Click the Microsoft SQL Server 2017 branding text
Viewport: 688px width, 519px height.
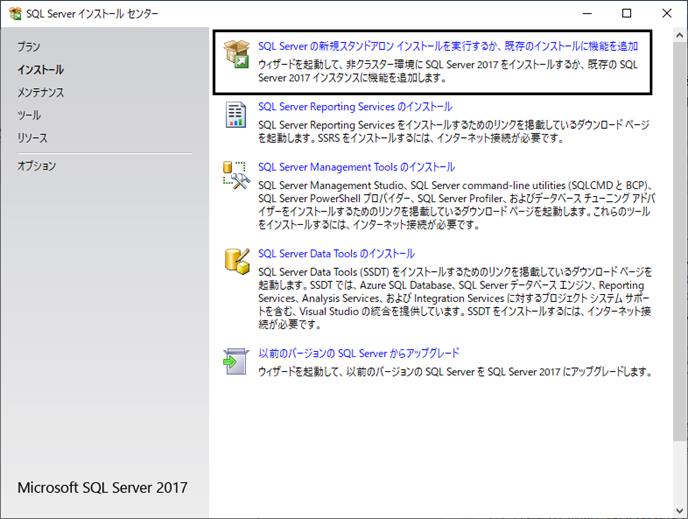102,487
